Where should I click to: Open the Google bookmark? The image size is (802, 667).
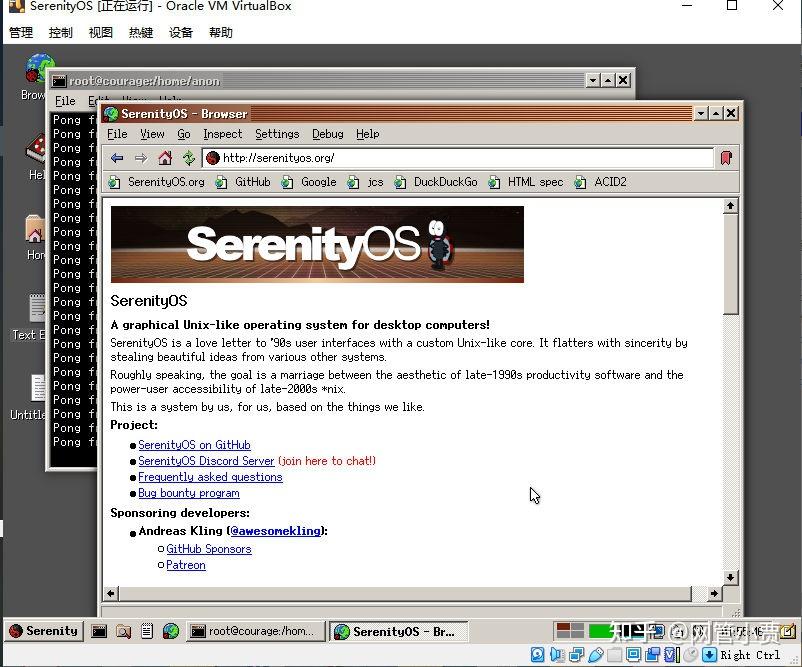point(309,182)
